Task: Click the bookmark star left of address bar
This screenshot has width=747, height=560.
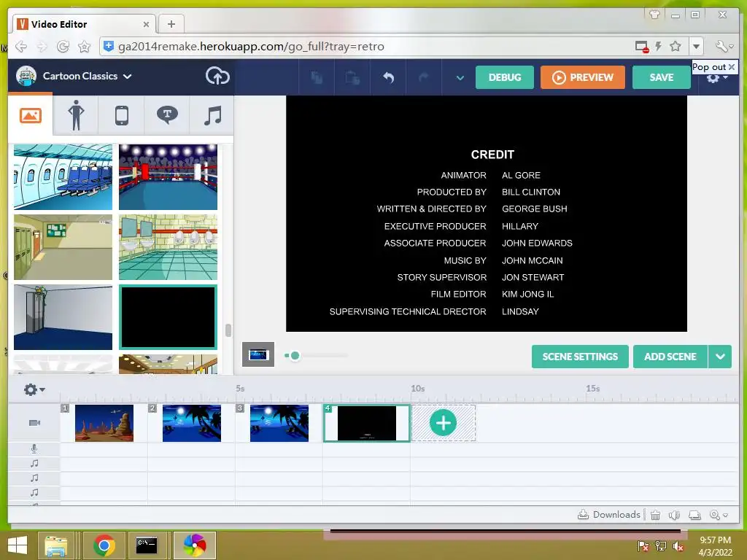Action: (x=85, y=46)
